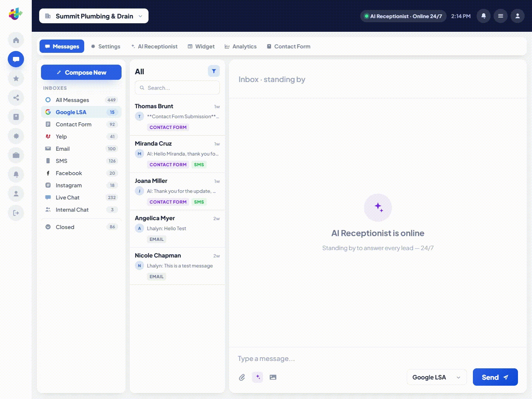This screenshot has width=532, height=399.
Task: Click the conversation search field
Action: tap(177, 88)
